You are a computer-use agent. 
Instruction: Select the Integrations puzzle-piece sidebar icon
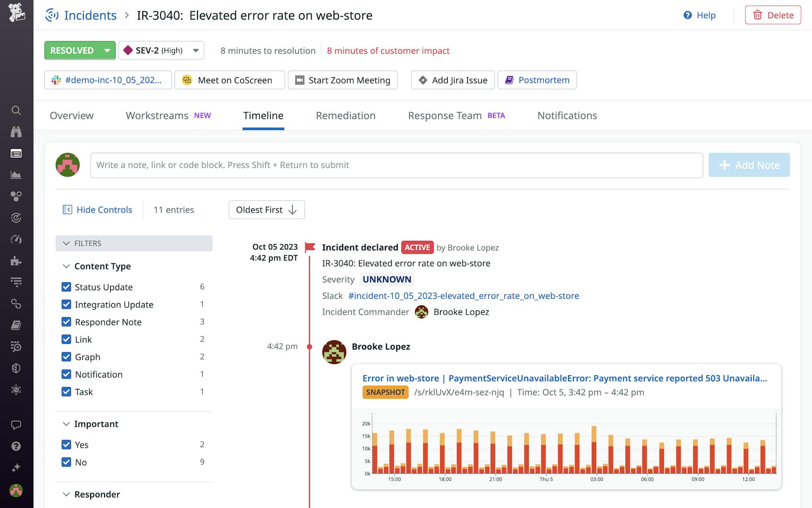16,261
